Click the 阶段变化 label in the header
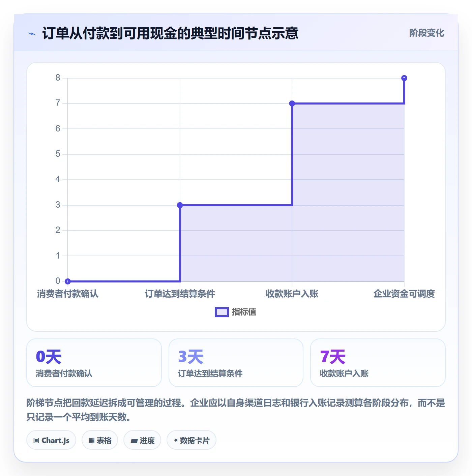472x476 pixels. tap(426, 33)
